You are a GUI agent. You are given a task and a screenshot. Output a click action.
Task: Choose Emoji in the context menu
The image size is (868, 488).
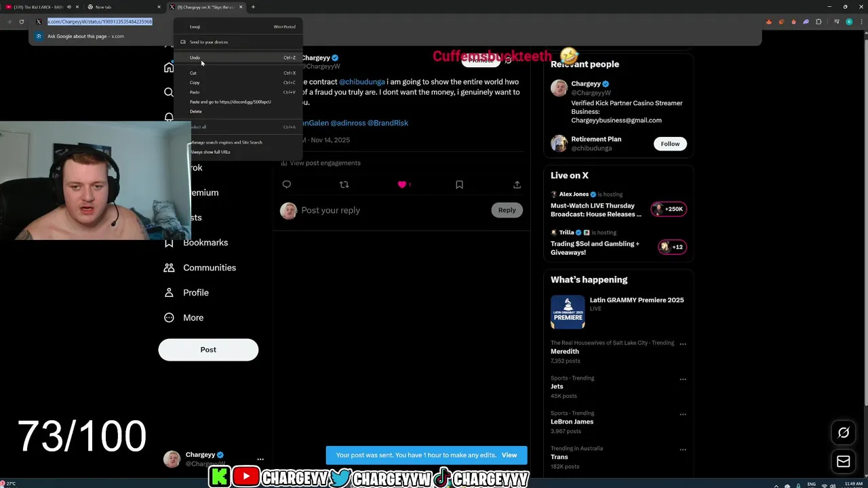click(238, 26)
